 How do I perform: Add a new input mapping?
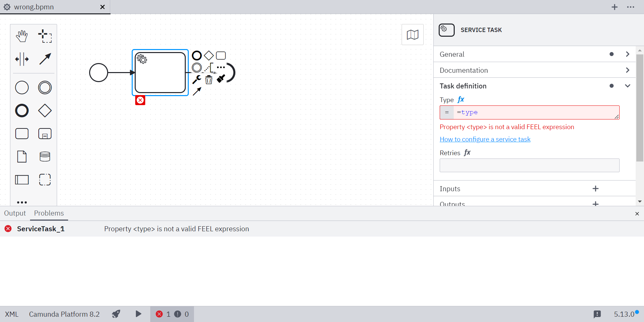[x=596, y=189]
